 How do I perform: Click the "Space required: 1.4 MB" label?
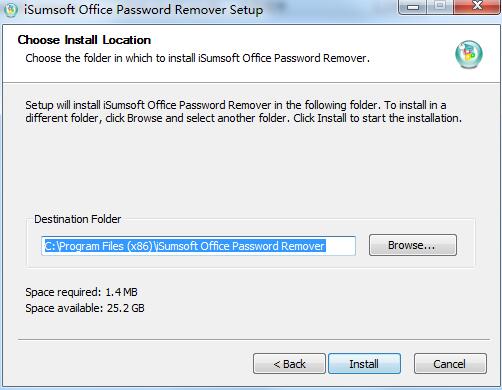(x=81, y=292)
